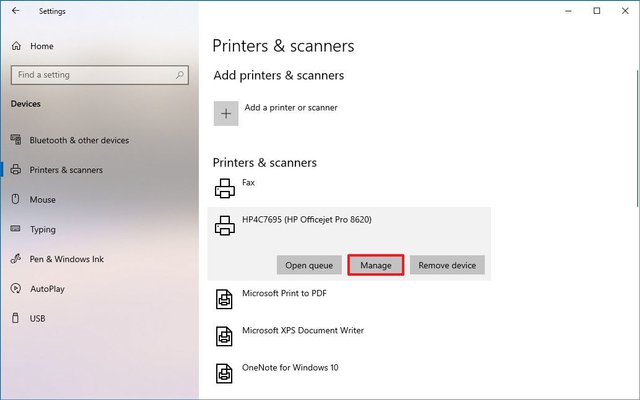Screen dimensions: 640x400
Task: Click the Manage button
Action: [x=375, y=265]
